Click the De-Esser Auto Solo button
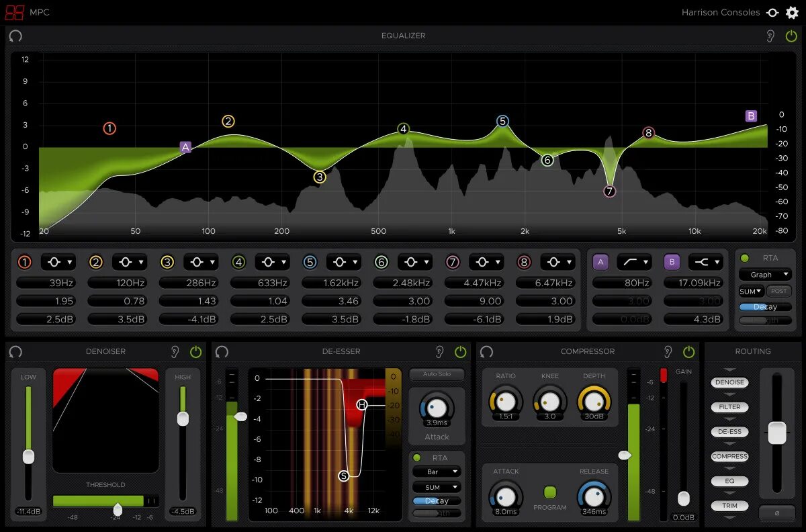This screenshot has height=532, width=806. tap(437, 374)
